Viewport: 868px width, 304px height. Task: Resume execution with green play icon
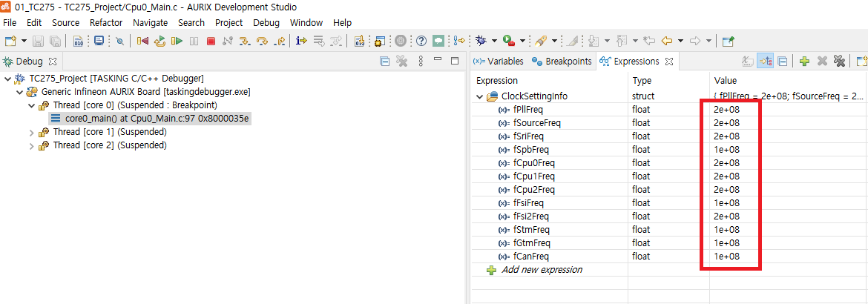[x=177, y=41]
